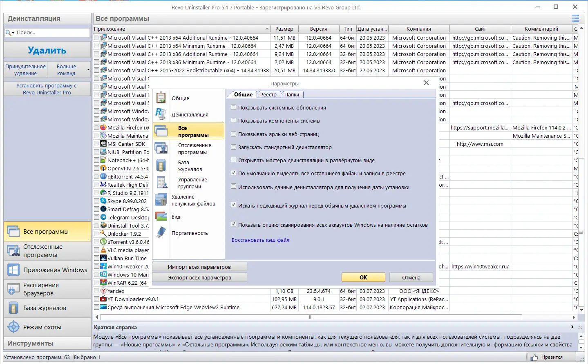Uncheck Искать подходящий журнал перед удалением
588x364 pixels.
[x=234, y=205]
